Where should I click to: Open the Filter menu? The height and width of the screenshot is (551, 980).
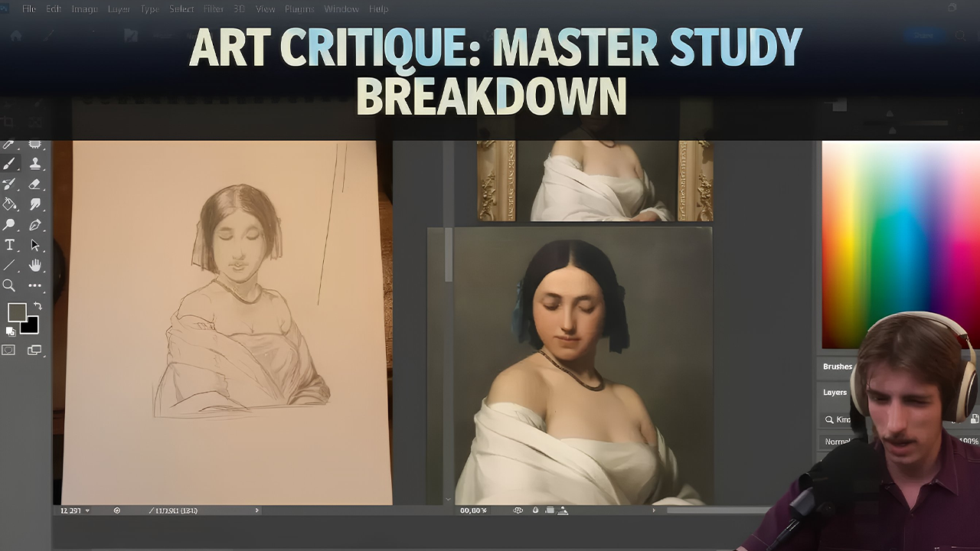(213, 8)
